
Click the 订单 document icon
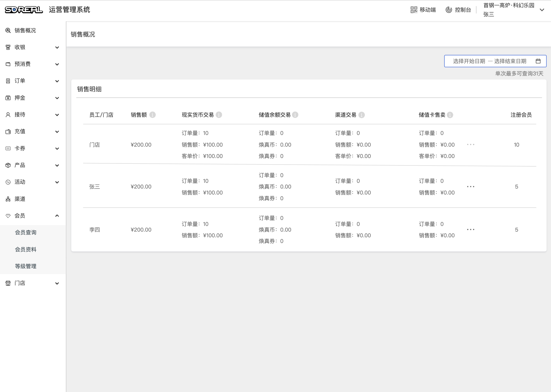pyautogui.click(x=8, y=81)
